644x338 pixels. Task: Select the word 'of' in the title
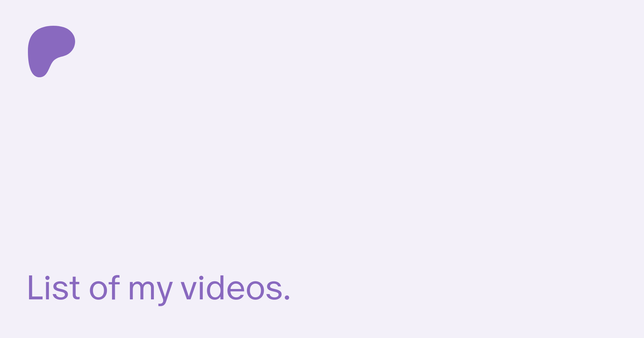pos(104,288)
